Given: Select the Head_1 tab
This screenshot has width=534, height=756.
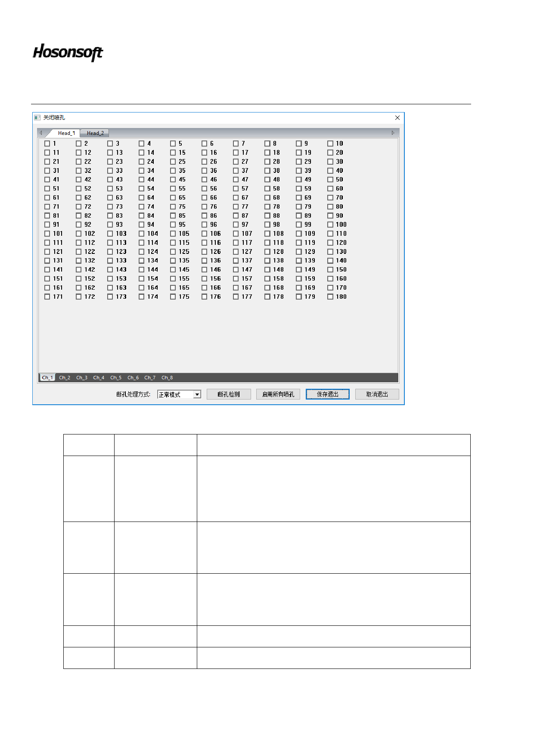Looking at the screenshot, I should click(x=66, y=133).
